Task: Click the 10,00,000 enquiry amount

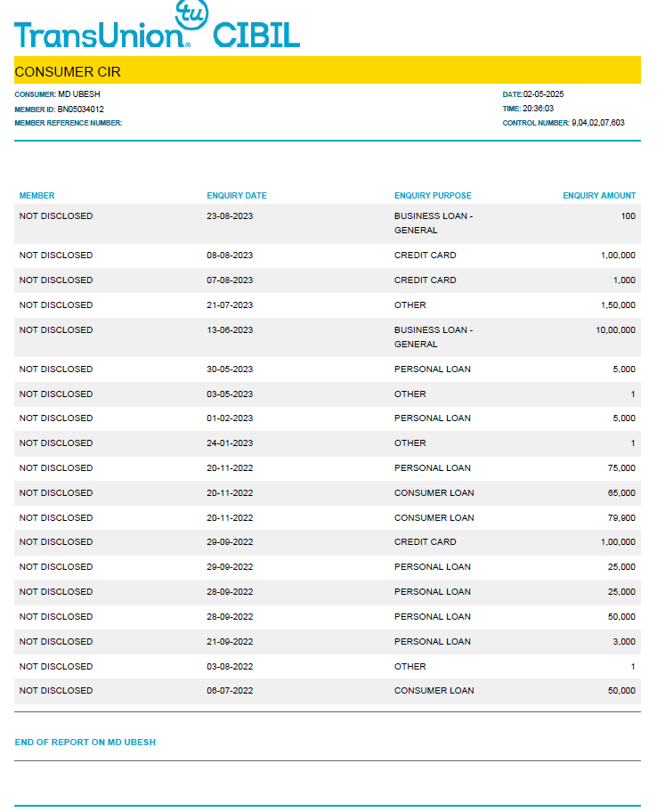Action: click(615, 329)
